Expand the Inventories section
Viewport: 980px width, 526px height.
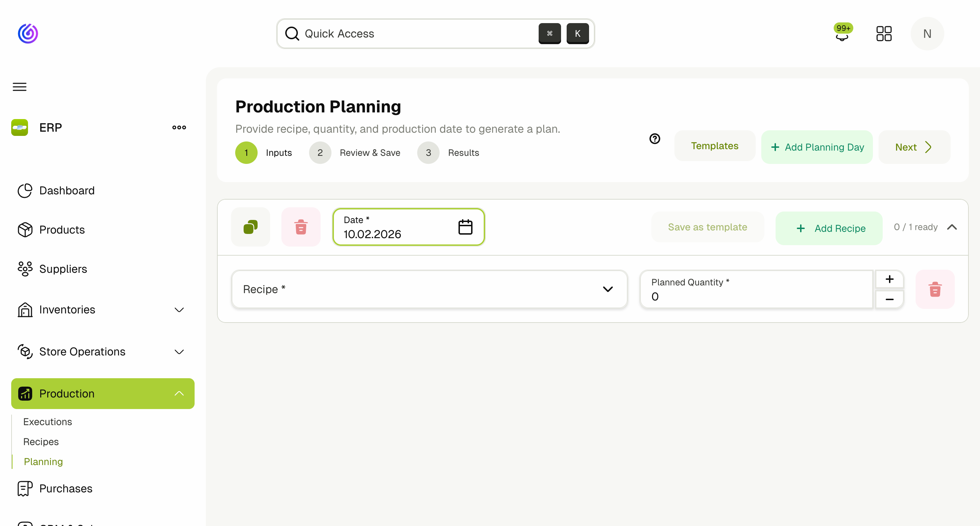pos(179,310)
